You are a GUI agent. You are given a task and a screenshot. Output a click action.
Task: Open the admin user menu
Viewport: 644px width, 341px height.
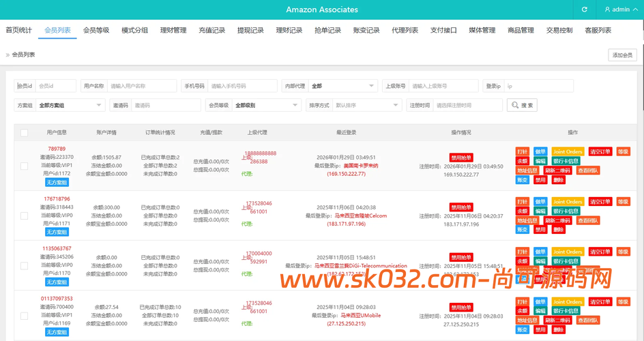[x=617, y=10]
